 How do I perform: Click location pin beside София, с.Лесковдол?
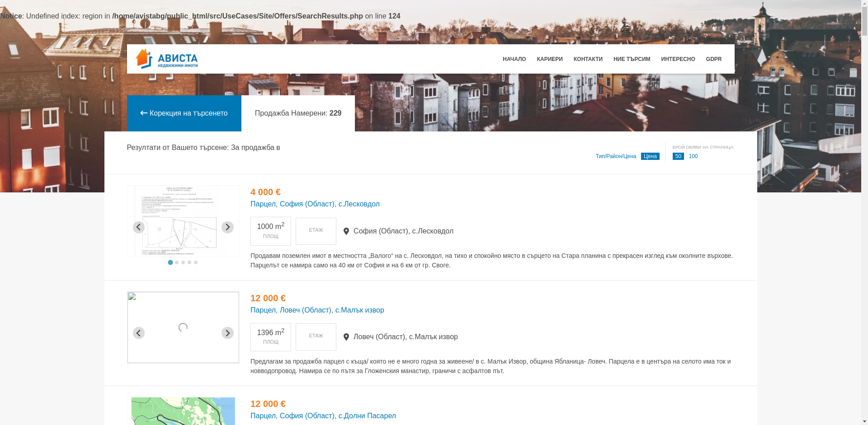click(346, 231)
